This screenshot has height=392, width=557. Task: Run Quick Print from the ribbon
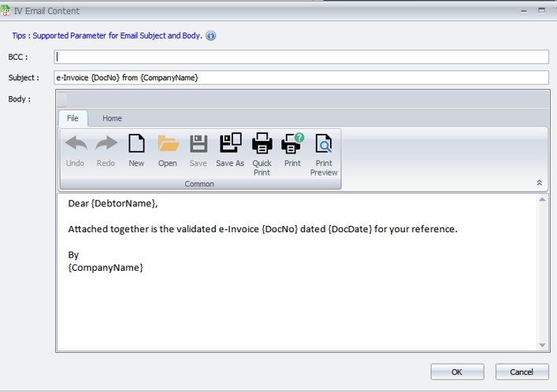(x=262, y=145)
